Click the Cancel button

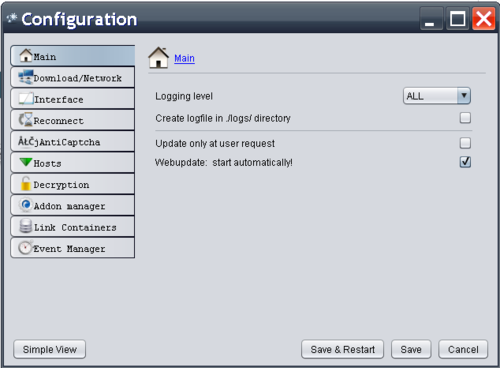tap(463, 349)
